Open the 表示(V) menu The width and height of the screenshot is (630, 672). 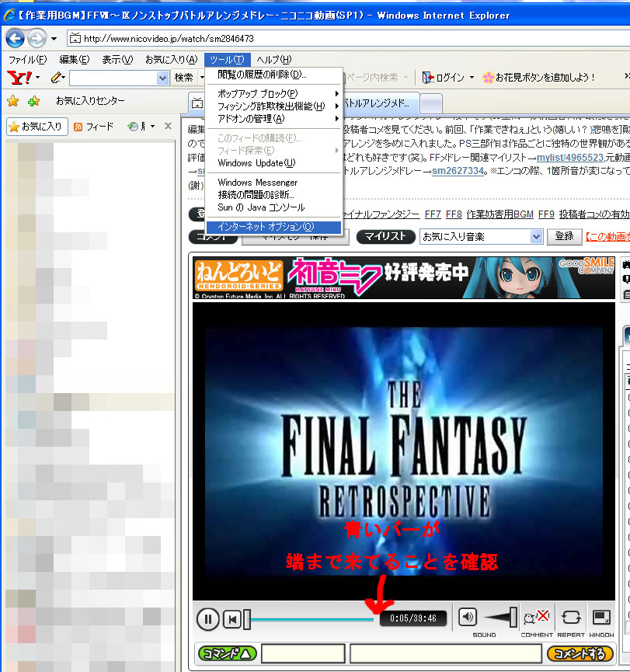pos(117,60)
